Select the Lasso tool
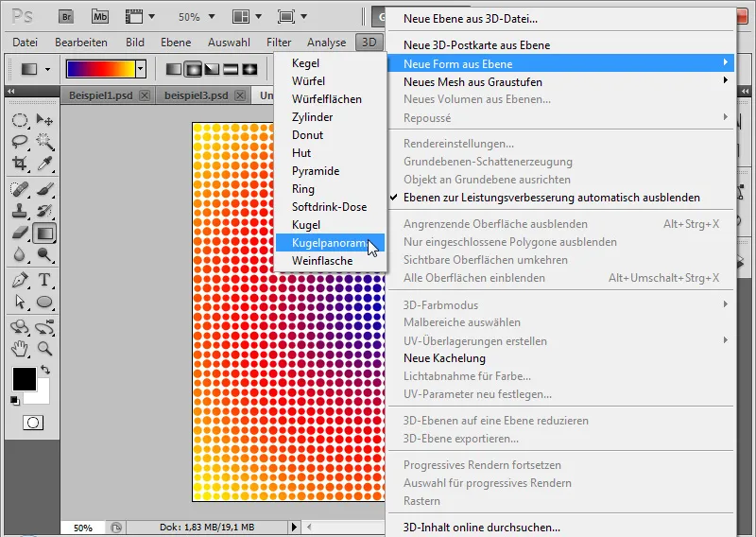Screen dimensions: 756x537 pyautogui.click(x=20, y=142)
